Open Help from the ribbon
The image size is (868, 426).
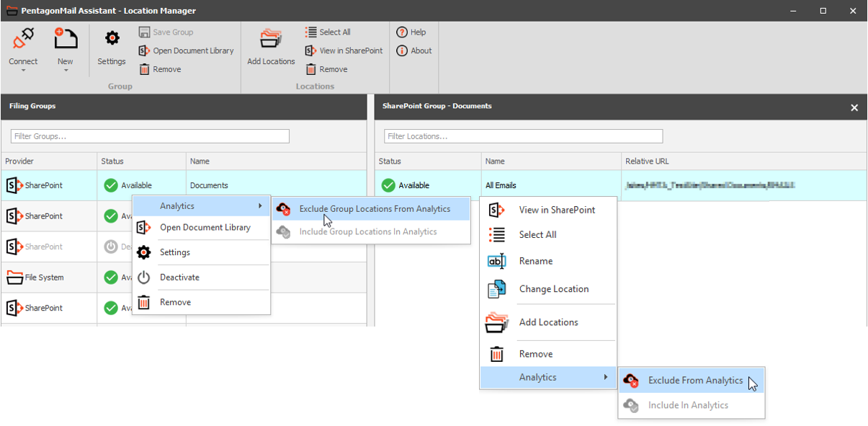[x=411, y=32]
